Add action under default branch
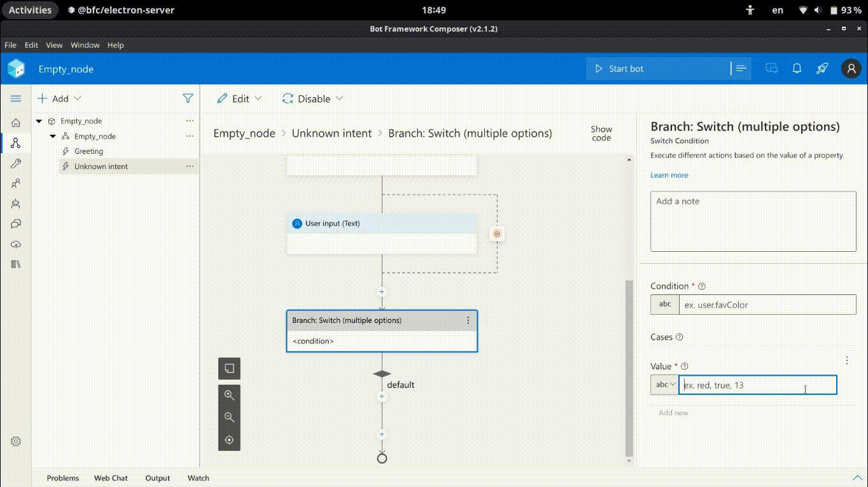The height and width of the screenshot is (487, 868). coord(382,397)
